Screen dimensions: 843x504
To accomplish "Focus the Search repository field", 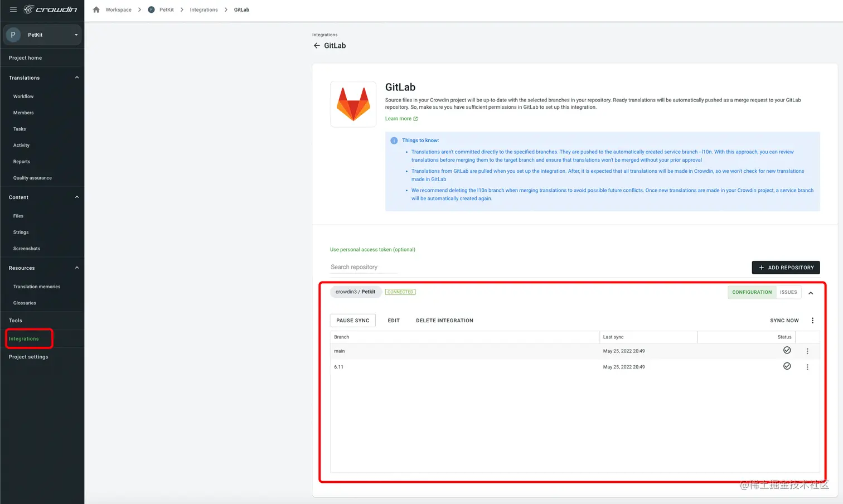I will 364,267.
